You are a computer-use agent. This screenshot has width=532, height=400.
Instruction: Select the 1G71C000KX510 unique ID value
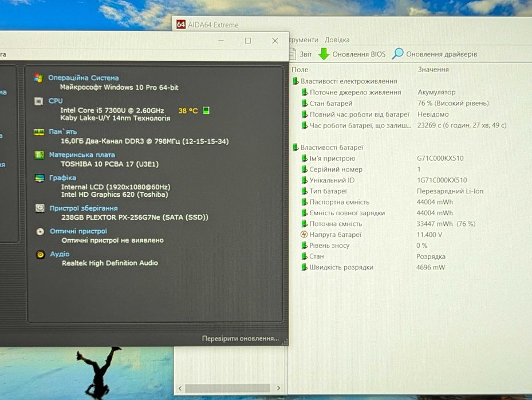[x=442, y=180]
